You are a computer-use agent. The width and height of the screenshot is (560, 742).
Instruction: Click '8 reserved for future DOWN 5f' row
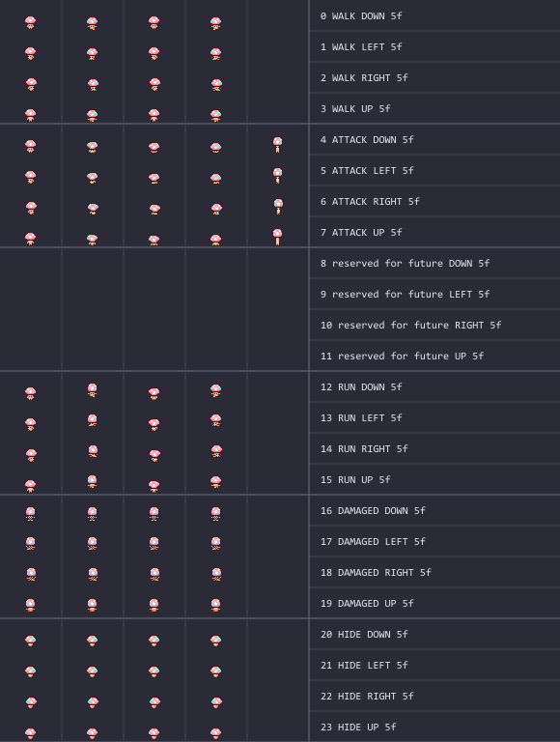click(x=434, y=263)
